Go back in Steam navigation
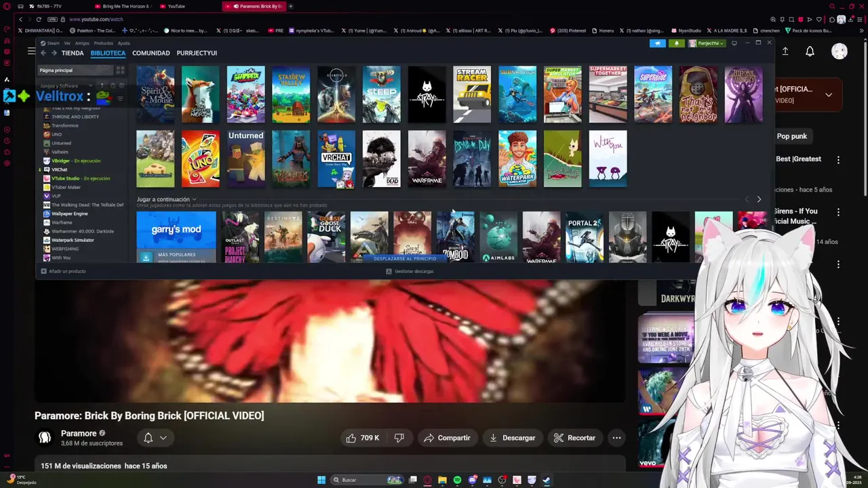The height and width of the screenshot is (488, 868). [43, 53]
